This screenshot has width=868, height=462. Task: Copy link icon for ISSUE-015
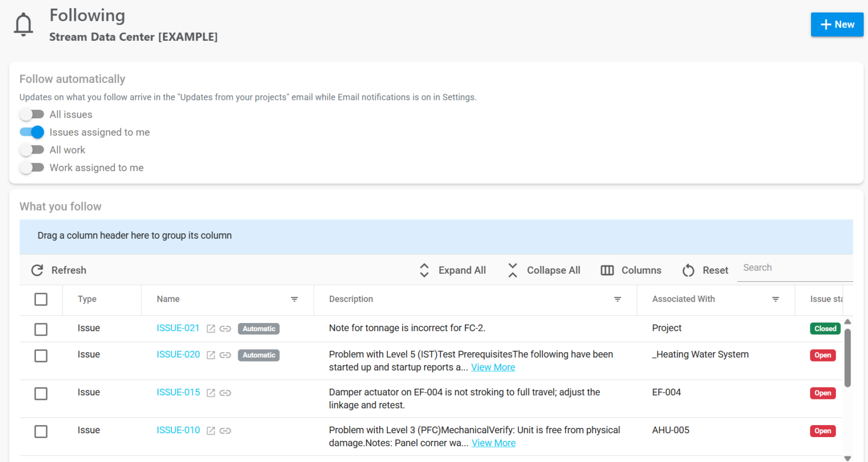[x=226, y=393]
